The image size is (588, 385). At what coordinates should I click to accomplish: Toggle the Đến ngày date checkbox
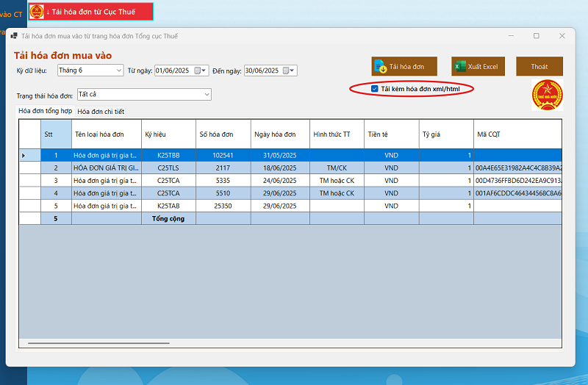(x=285, y=71)
